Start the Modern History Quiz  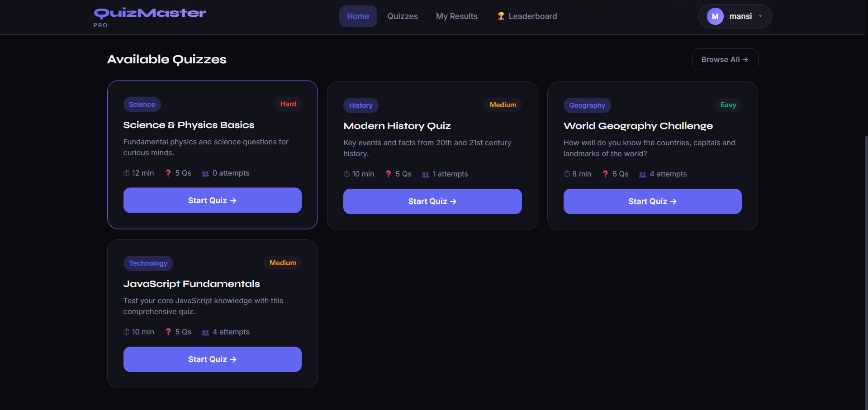(432, 201)
